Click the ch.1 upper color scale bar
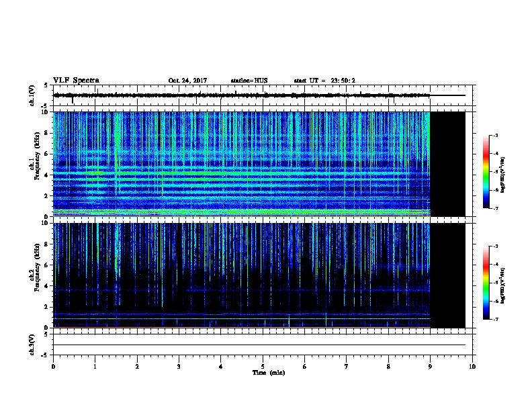 click(x=486, y=172)
